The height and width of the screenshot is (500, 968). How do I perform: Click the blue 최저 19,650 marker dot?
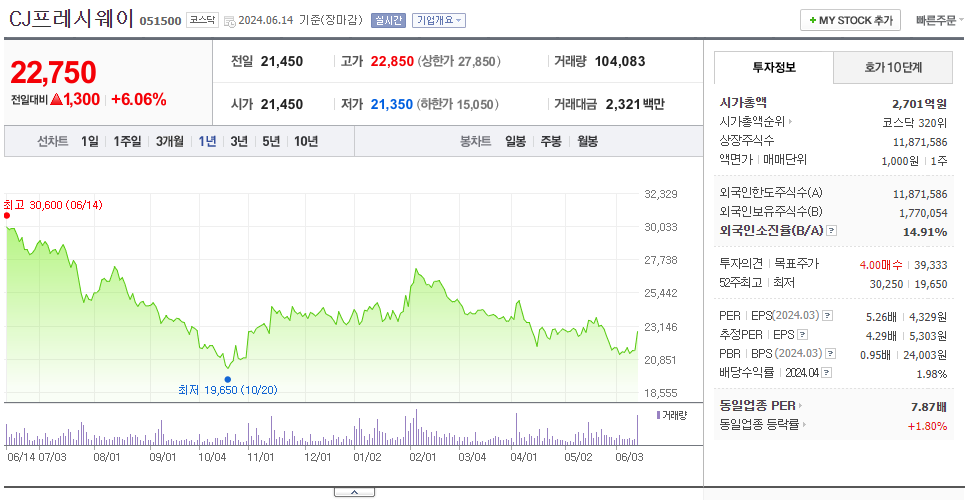[228, 380]
